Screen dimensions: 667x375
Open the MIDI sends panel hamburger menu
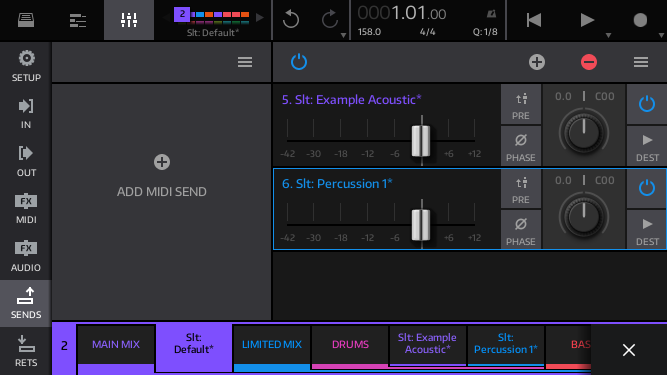pyautogui.click(x=245, y=62)
